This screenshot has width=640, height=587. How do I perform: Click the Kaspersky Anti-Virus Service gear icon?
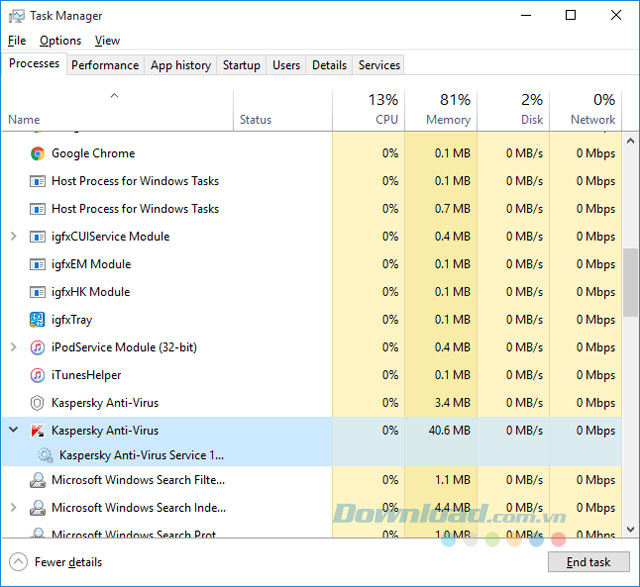pyautogui.click(x=45, y=455)
